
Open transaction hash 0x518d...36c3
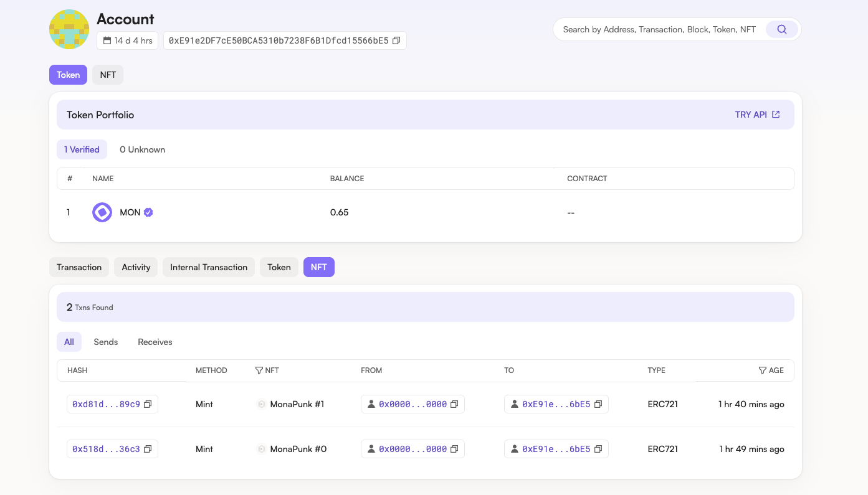point(106,449)
